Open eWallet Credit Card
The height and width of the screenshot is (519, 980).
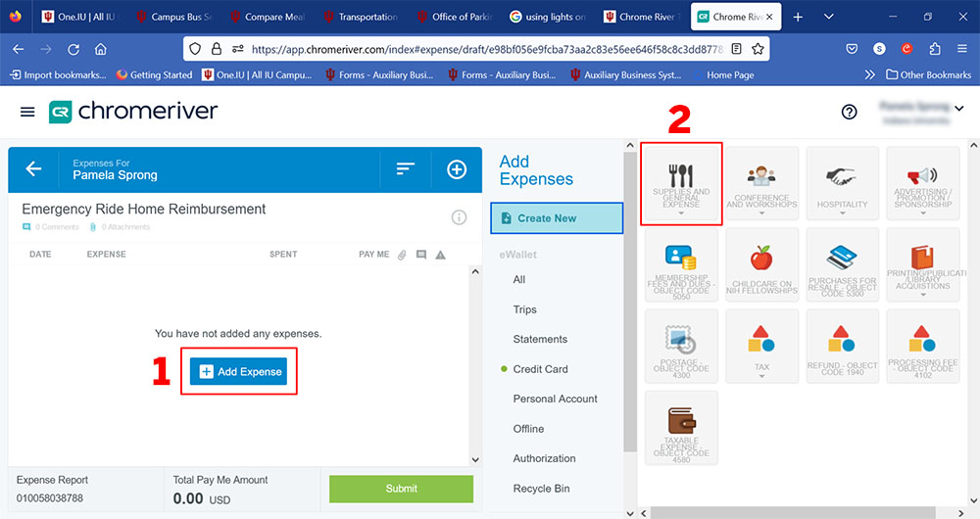pos(541,369)
